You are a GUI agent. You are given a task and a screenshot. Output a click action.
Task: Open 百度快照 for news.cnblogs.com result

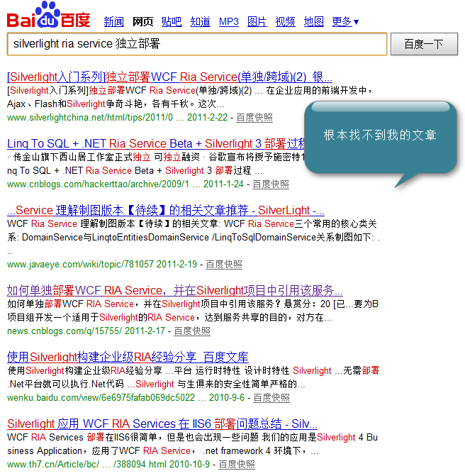coord(192,331)
